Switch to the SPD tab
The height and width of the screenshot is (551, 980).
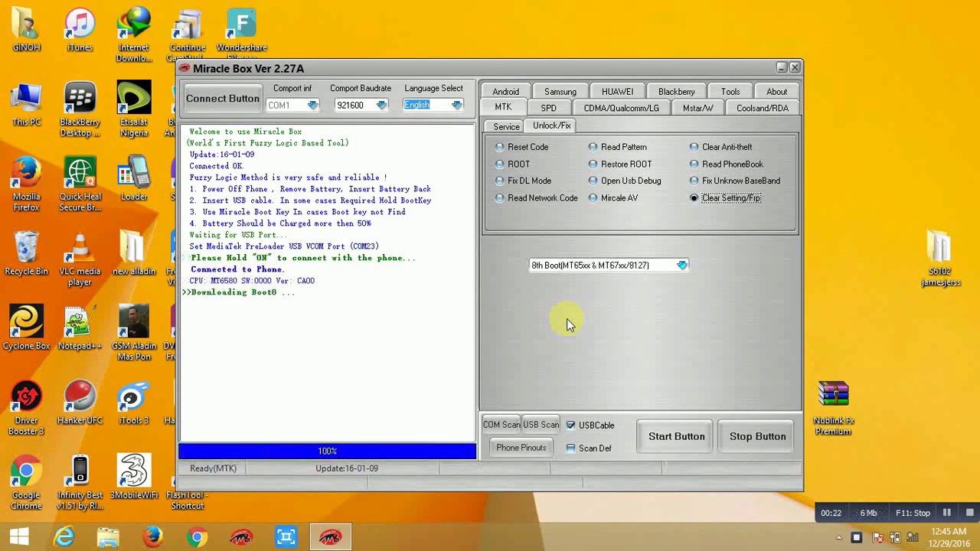coord(548,108)
